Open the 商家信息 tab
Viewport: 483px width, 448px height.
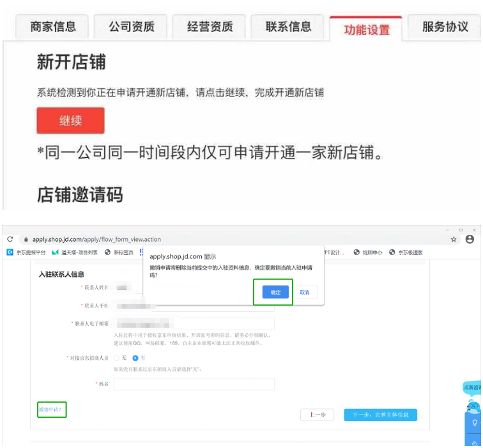click(52, 27)
